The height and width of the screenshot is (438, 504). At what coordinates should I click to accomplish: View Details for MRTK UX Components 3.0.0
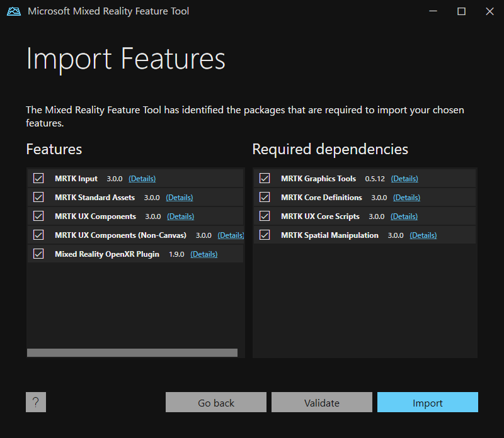click(181, 216)
